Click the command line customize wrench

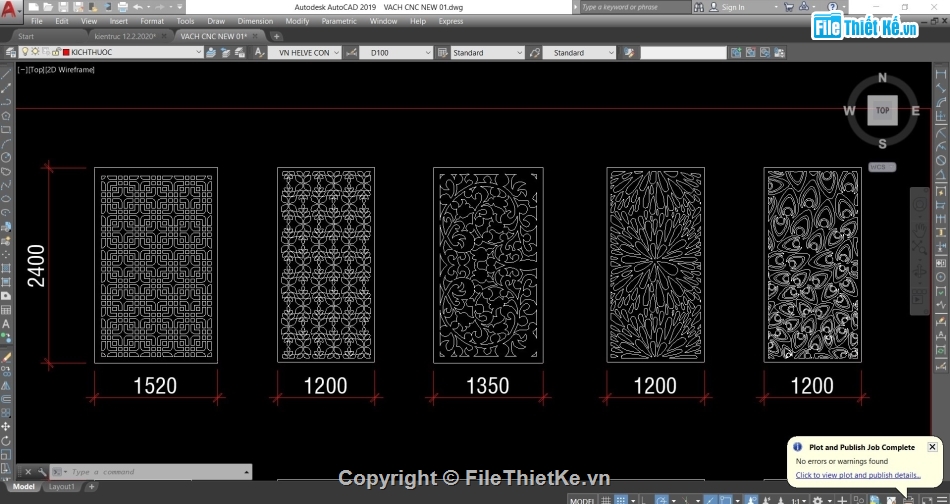coord(42,472)
